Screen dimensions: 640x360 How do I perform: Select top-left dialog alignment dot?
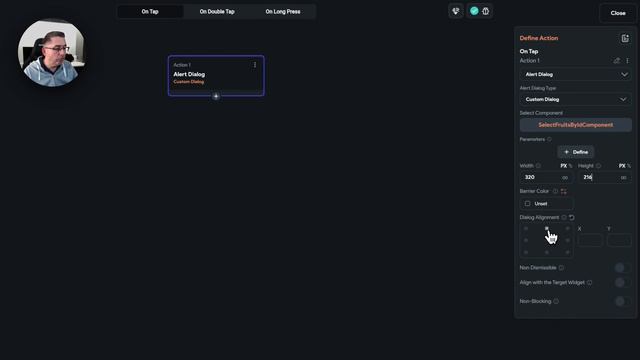tap(526, 229)
